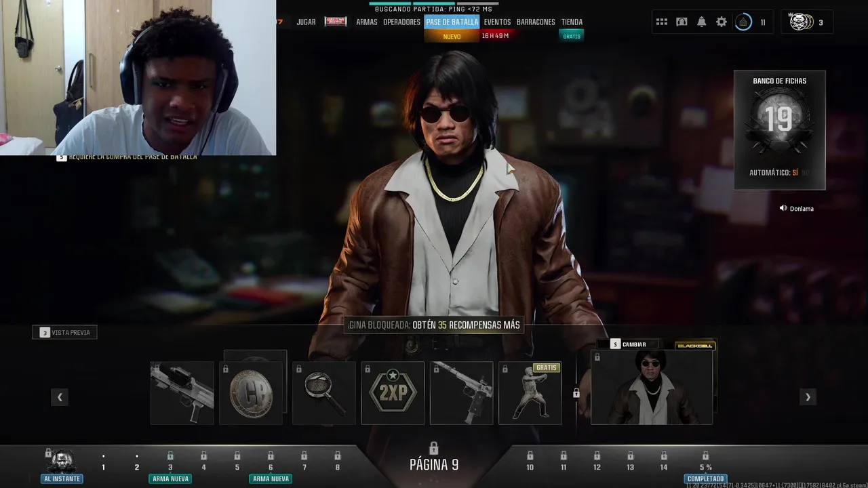
Task: Open the BARRACONES tab
Action: click(536, 22)
